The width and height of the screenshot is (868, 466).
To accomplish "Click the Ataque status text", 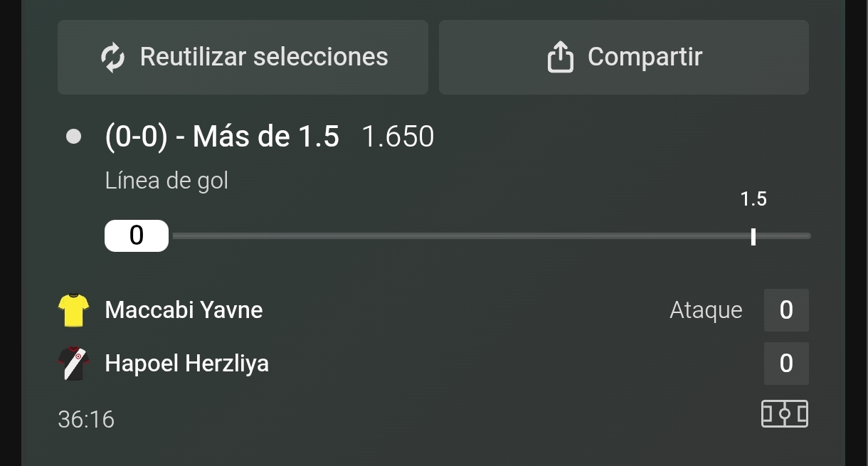I will pyautogui.click(x=706, y=310).
